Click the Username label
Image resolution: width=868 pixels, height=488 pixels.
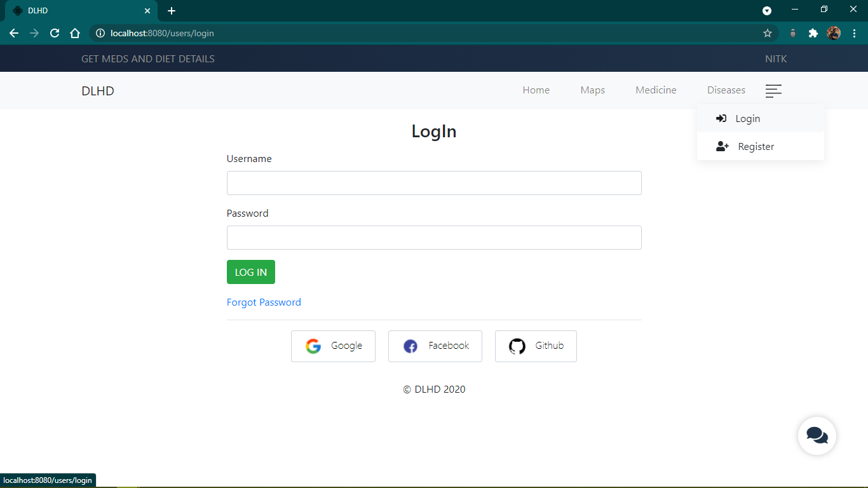pos(249,159)
